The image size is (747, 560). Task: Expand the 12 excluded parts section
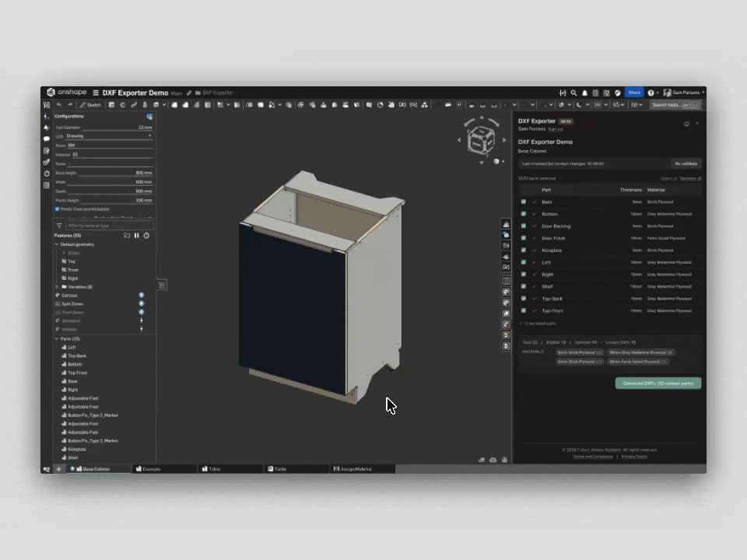pos(538,324)
